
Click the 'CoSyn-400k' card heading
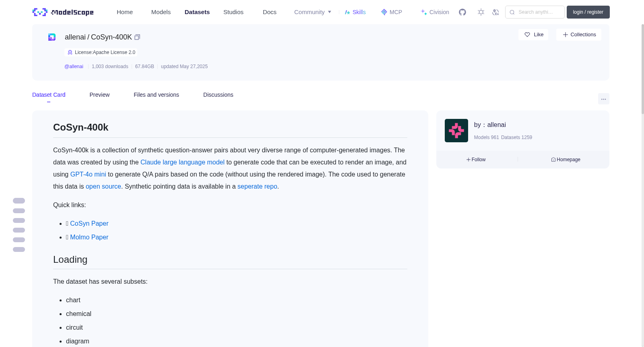[x=80, y=127]
